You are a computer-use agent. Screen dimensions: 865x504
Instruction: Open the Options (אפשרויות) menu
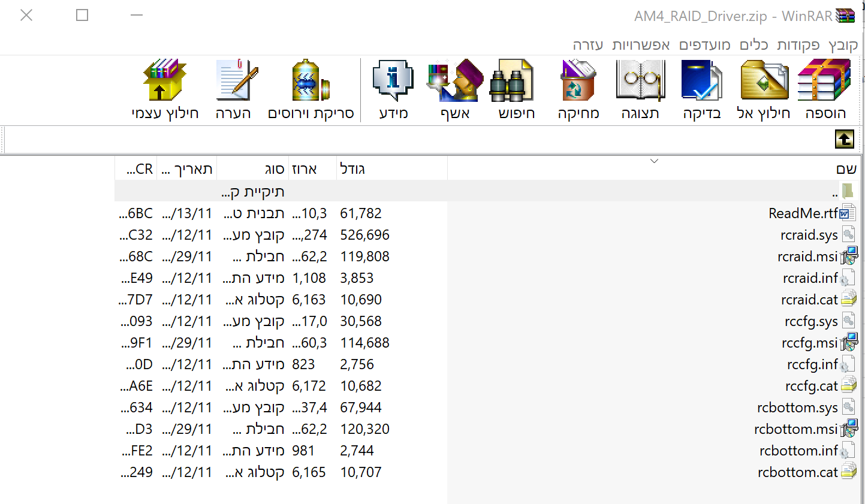(x=641, y=46)
